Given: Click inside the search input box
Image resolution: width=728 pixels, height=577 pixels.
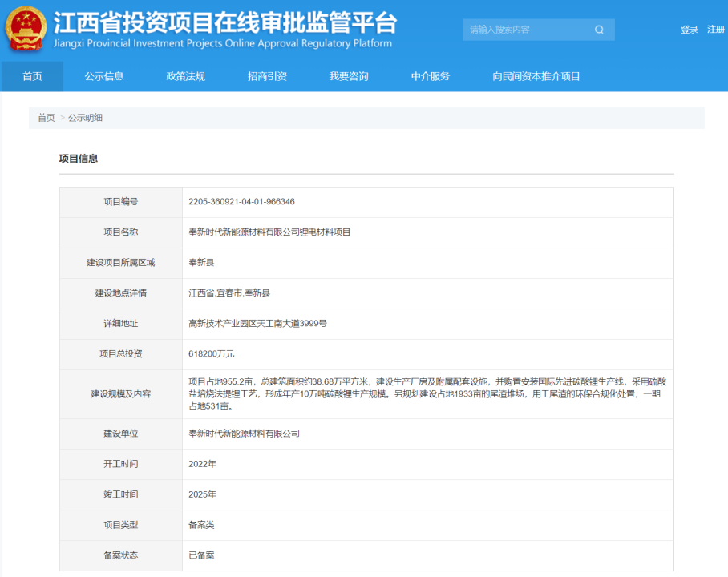Looking at the screenshot, I should 521,29.
